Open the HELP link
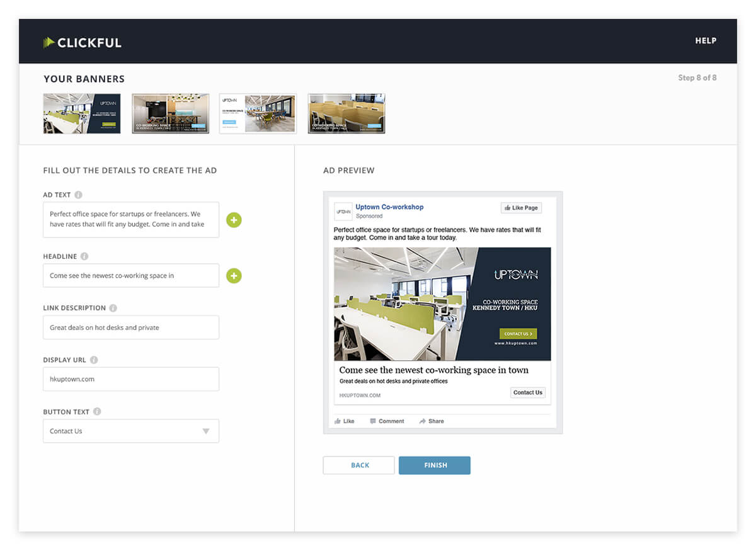Image resolution: width=756 pixels, height=551 pixels. (706, 40)
